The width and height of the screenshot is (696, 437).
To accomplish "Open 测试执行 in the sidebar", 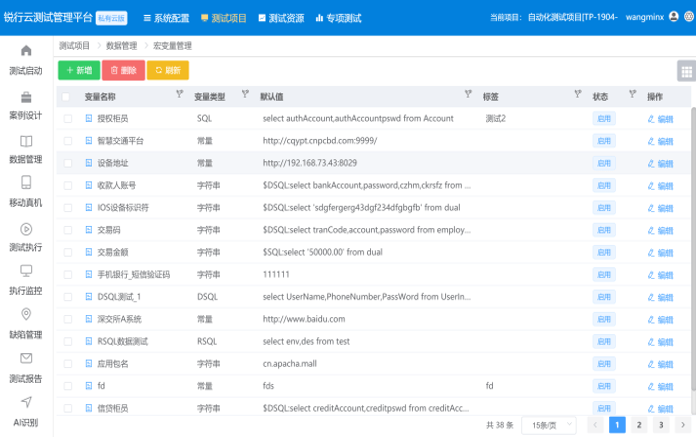I will (26, 236).
